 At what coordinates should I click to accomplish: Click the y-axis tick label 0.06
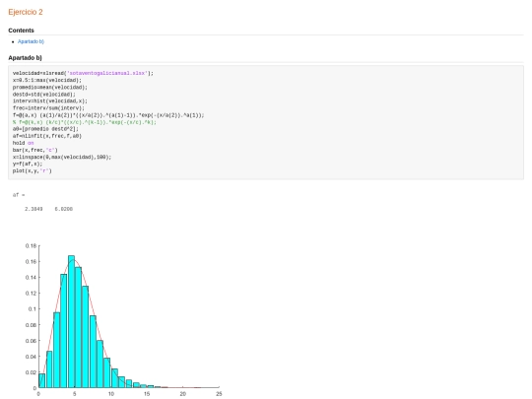(31, 341)
